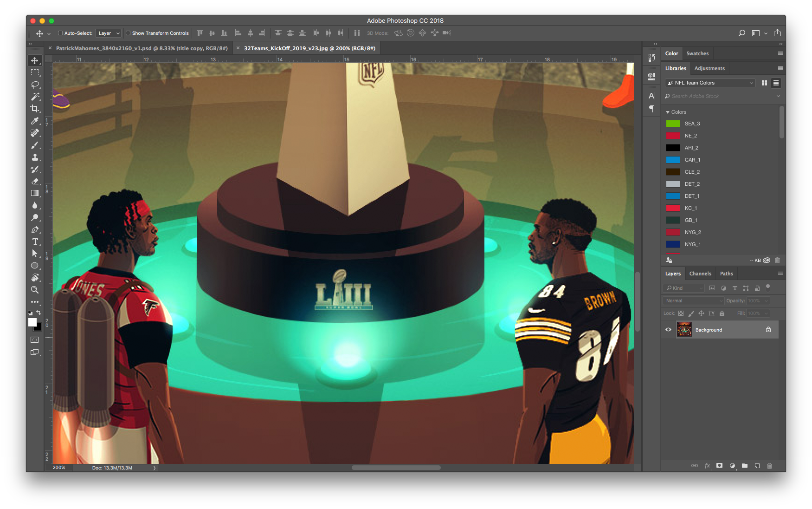Open the Layers panel options menu

780,274
